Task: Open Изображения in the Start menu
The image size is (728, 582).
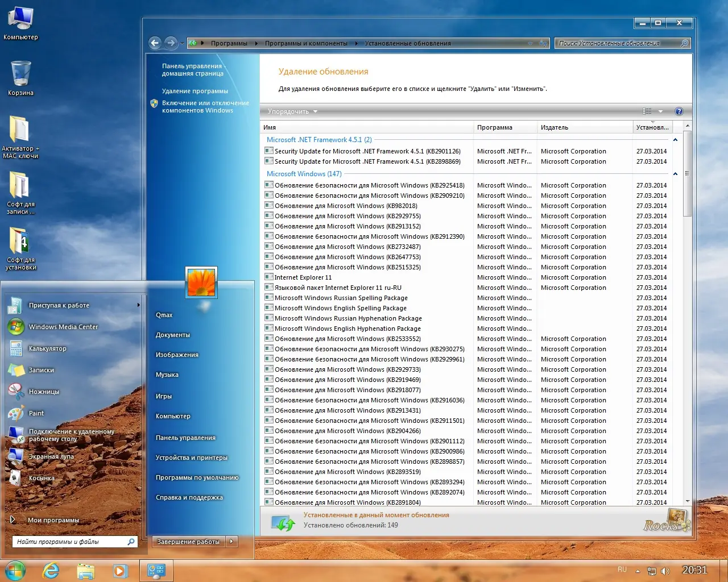Action: pyautogui.click(x=177, y=355)
